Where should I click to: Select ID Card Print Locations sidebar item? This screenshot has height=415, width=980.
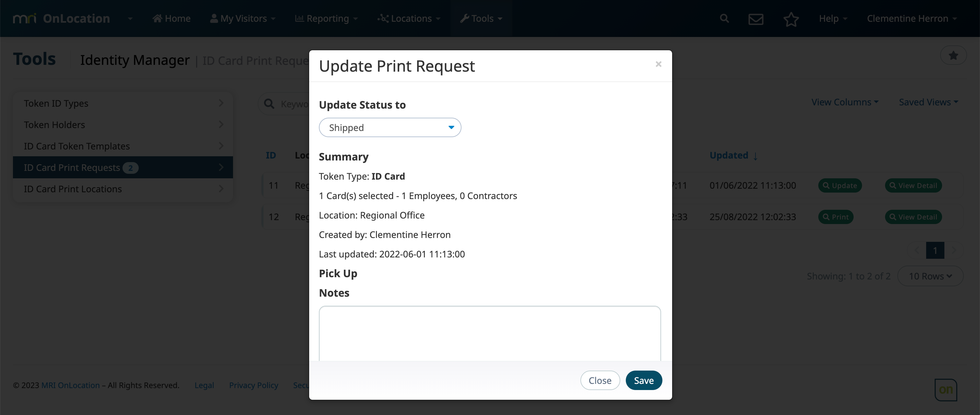pos(123,189)
